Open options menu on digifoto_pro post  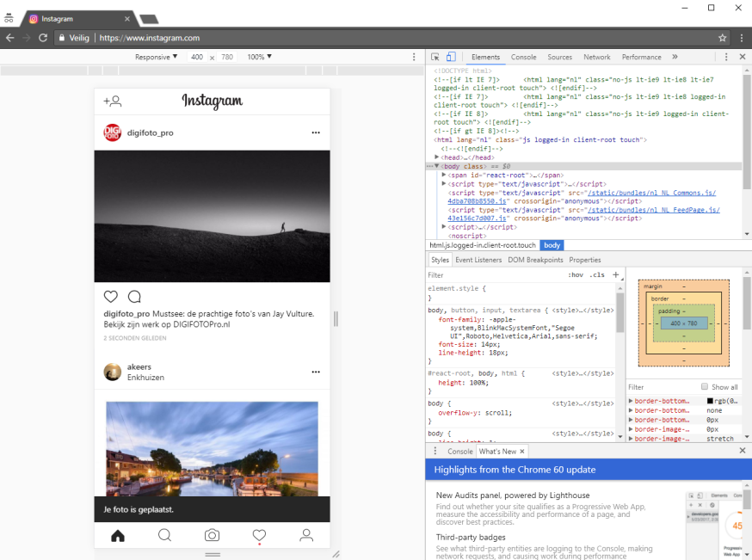(x=316, y=132)
